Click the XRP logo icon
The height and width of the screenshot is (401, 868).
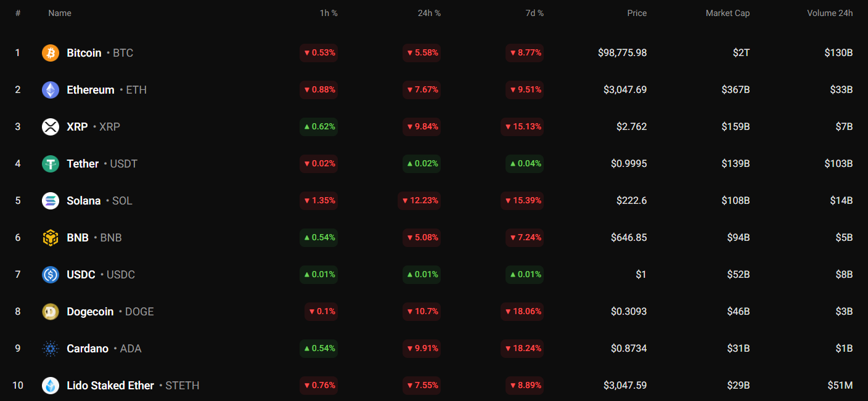(x=51, y=127)
